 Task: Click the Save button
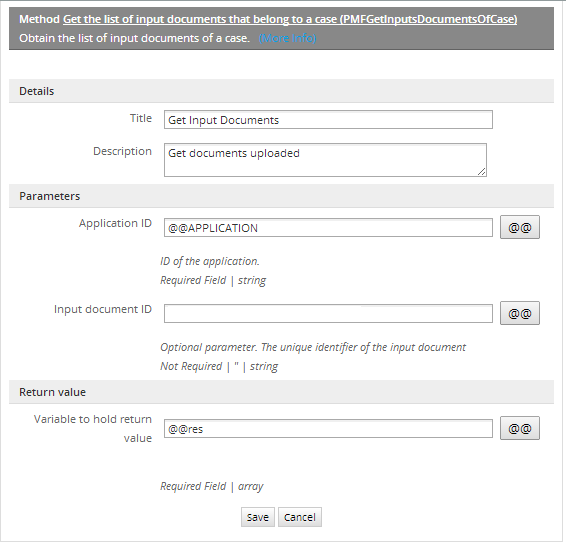click(258, 517)
